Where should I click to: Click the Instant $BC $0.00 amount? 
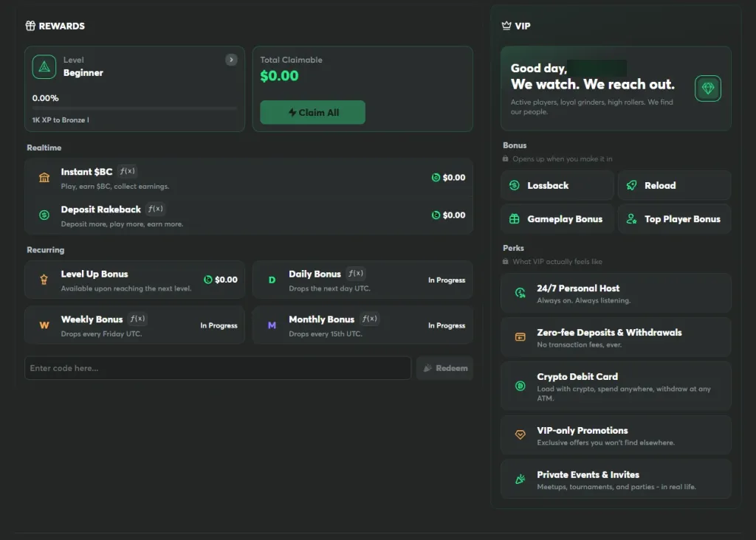point(448,177)
